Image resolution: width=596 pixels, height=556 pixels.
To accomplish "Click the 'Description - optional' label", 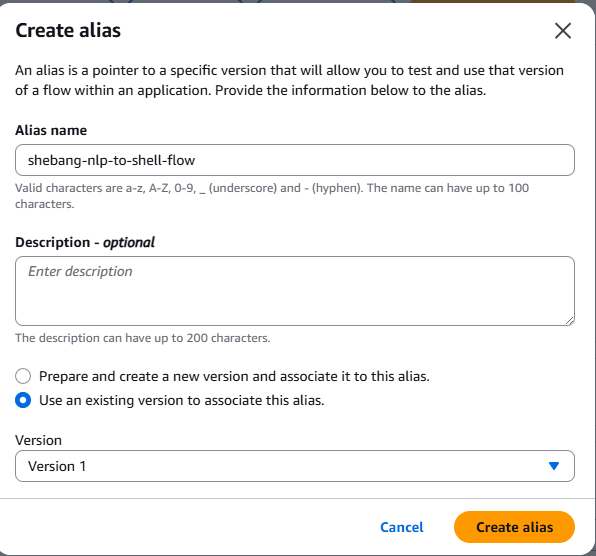I will 85,242.
